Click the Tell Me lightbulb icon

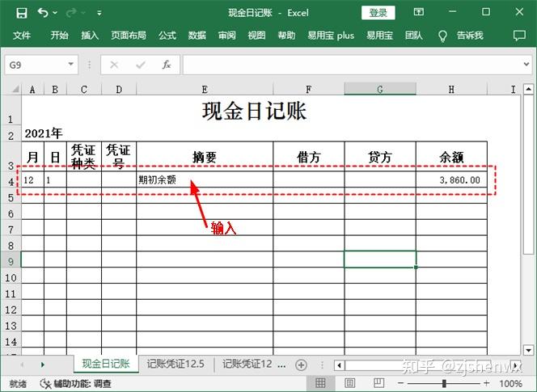coord(442,36)
